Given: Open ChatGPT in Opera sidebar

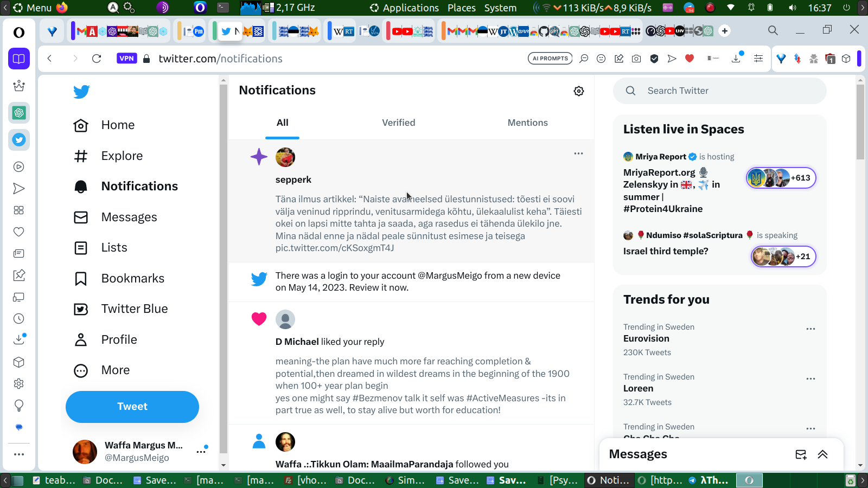Looking at the screenshot, I should tap(19, 113).
